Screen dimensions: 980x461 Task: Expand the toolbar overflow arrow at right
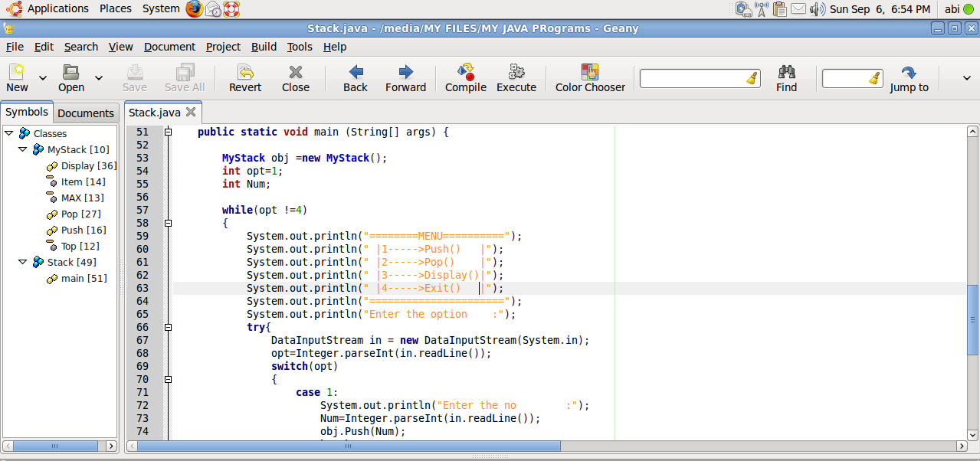pyautogui.click(x=967, y=77)
